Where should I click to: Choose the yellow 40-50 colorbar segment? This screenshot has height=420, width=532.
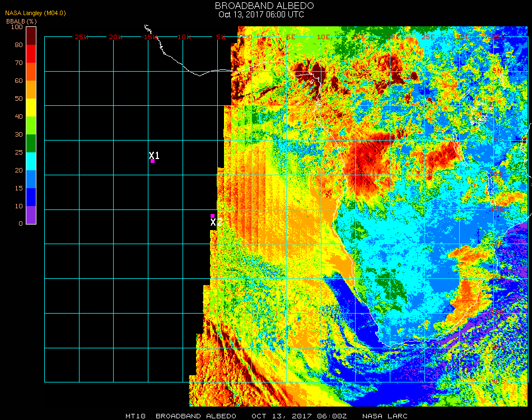pos(31,108)
